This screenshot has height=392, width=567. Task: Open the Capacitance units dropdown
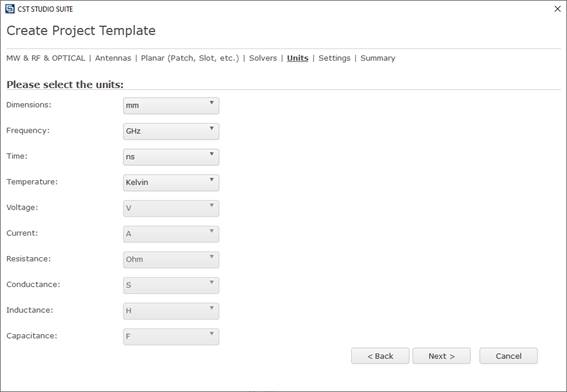pyautogui.click(x=171, y=337)
